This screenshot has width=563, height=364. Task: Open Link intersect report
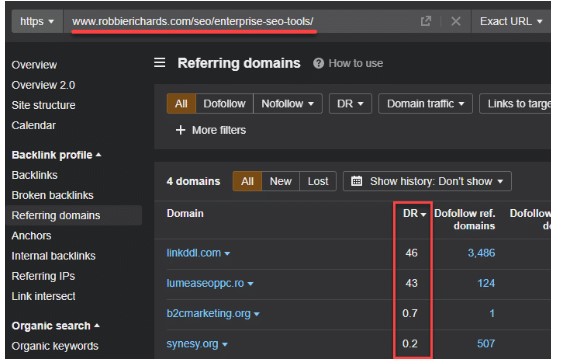(x=43, y=296)
